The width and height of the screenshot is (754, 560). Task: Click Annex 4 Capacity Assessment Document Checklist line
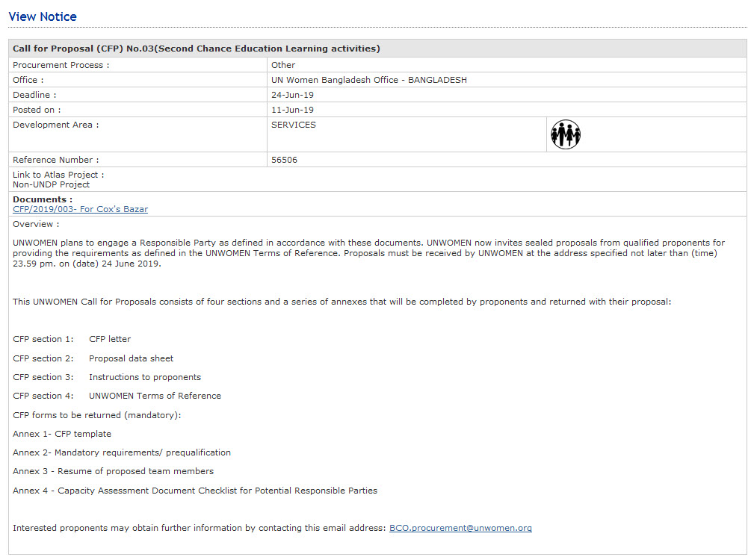click(195, 491)
